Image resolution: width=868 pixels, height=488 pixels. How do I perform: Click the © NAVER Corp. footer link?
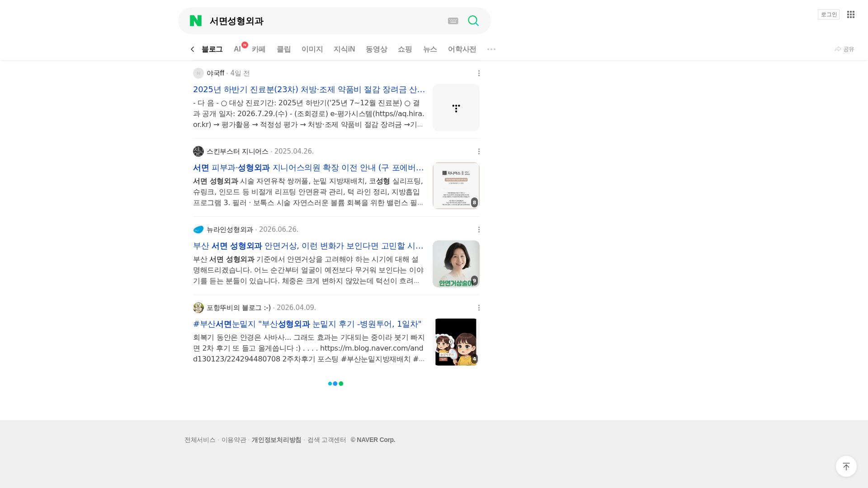point(373,440)
